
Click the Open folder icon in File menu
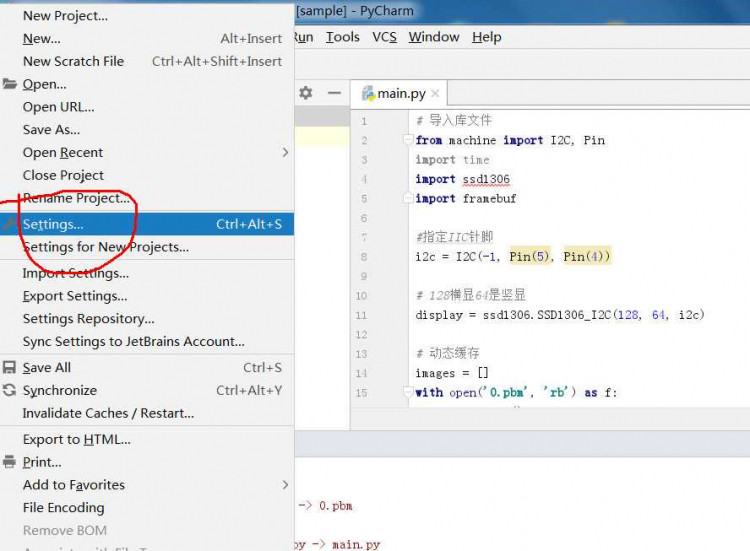click(x=10, y=84)
